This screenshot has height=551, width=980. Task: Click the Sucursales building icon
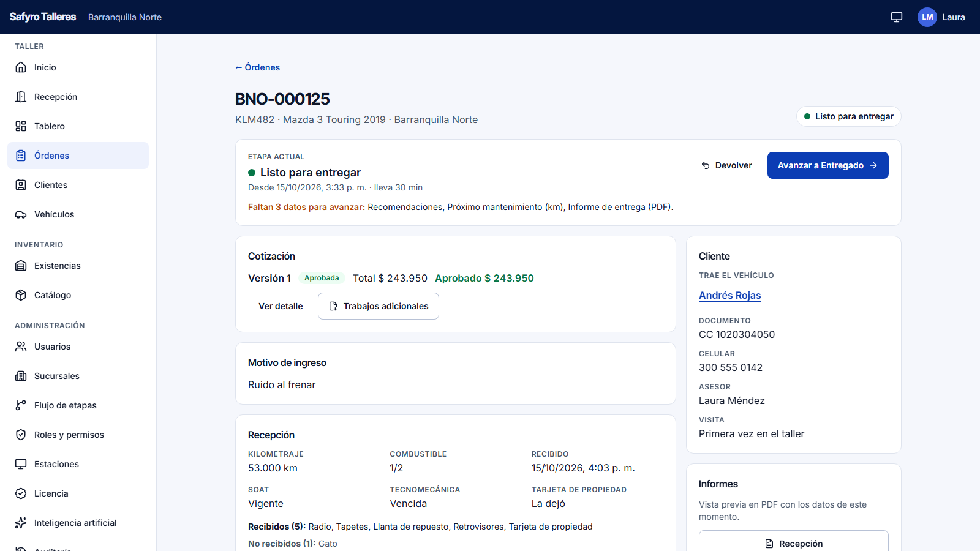(x=21, y=376)
